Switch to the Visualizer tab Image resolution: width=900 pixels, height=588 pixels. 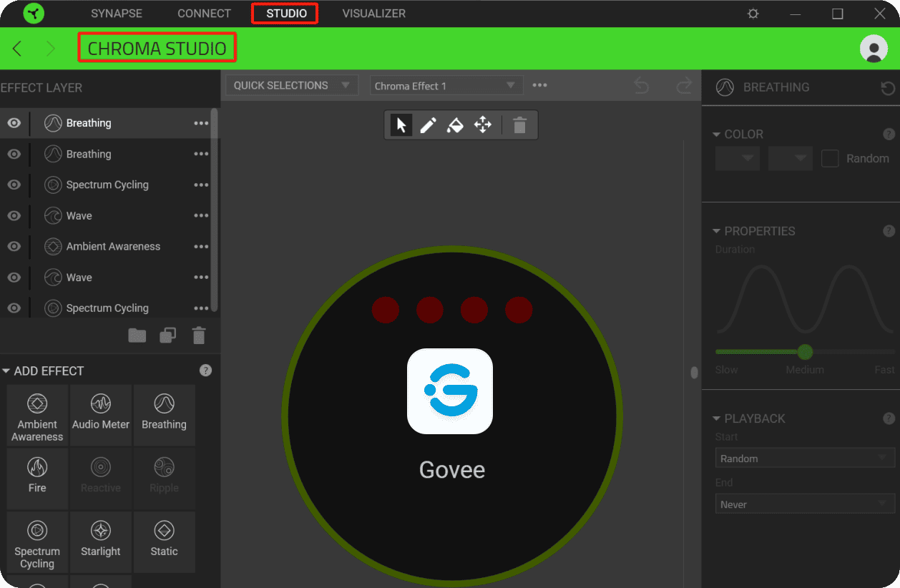[x=373, y=14]
